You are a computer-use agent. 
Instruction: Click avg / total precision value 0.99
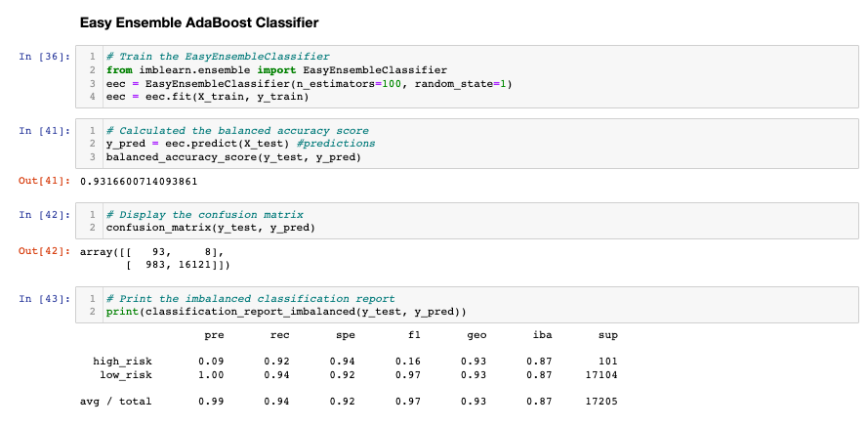click(211, 402)
